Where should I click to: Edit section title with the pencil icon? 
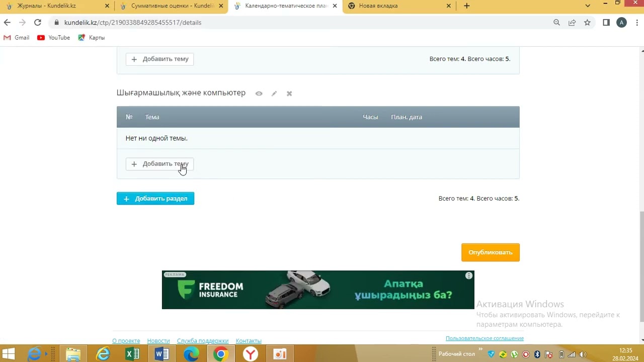click(x=274, y=94)
